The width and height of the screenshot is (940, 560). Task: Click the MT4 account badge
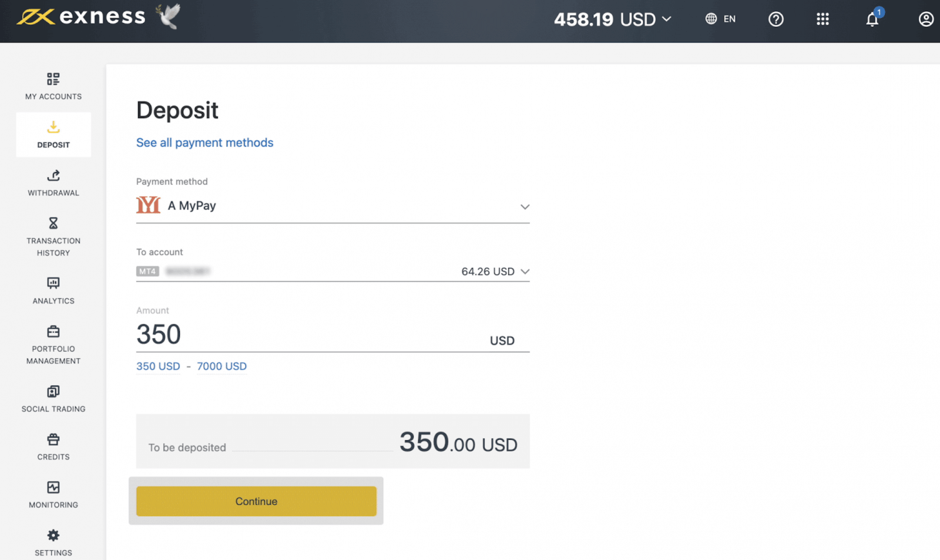(147, 271)
